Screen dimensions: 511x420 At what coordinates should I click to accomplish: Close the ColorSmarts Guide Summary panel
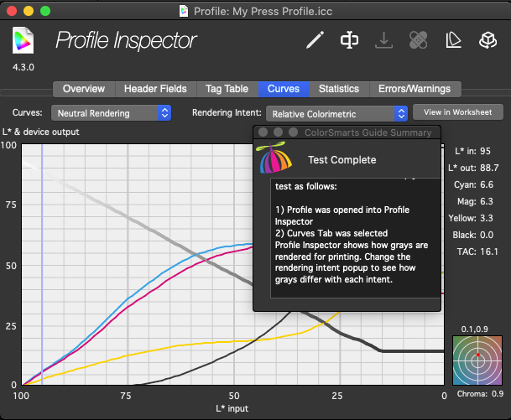[263, 132]
